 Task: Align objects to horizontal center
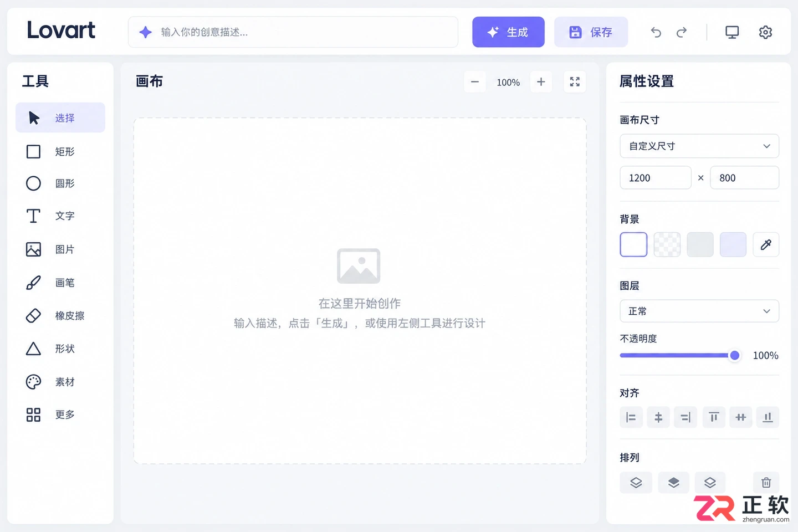pos(658,417)
